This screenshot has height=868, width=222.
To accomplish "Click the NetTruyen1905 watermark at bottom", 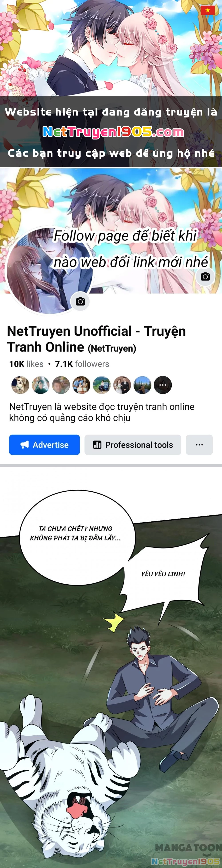I will 186,861.
